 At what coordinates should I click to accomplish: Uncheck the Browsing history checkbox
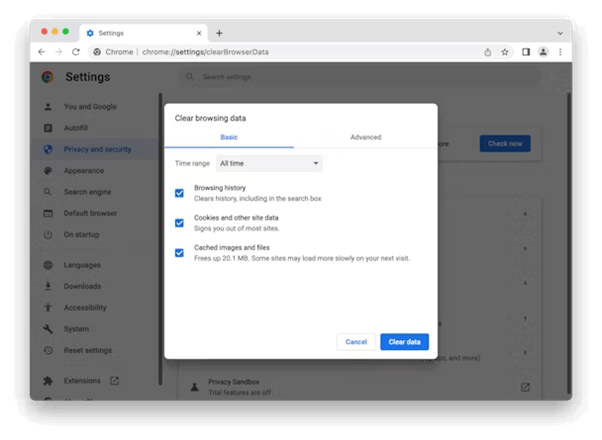click(x=179, y=193)
